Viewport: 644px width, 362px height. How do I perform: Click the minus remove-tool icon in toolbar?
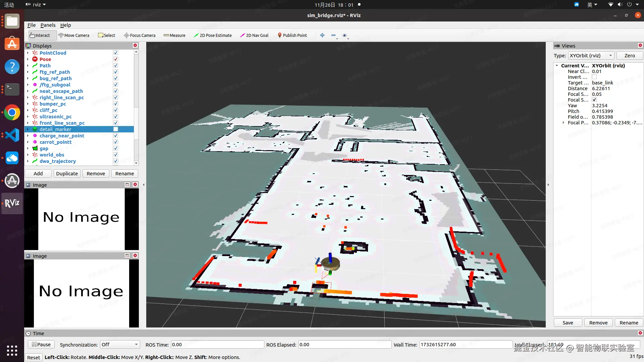click(333, 35)
